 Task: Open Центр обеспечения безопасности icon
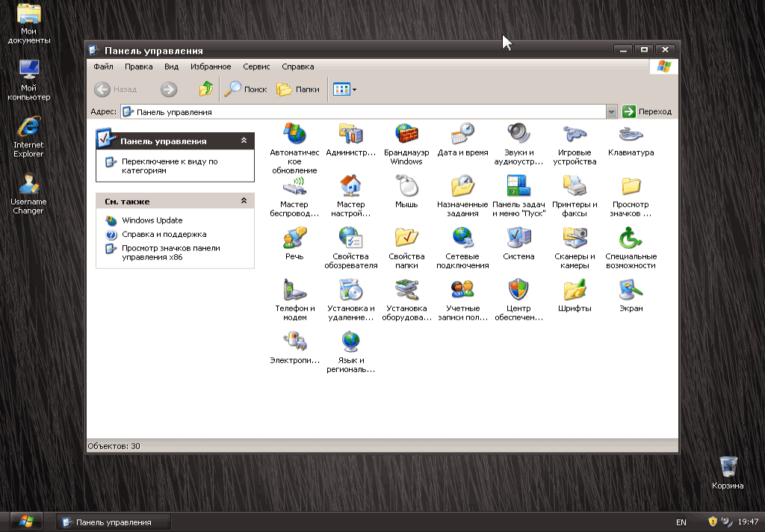pyautogui.click(x=518, y=289)
